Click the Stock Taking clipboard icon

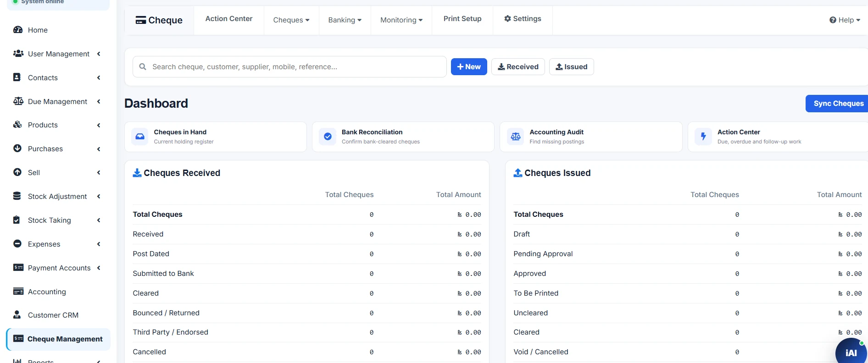tap(17, 220)
